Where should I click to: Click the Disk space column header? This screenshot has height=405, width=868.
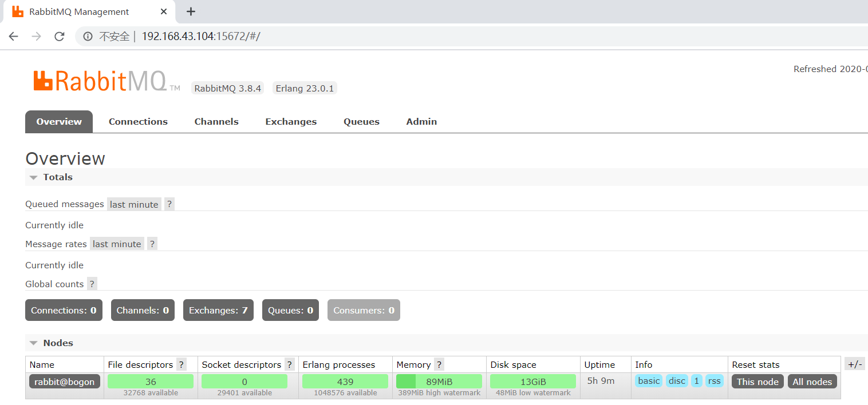pos(513,364)
